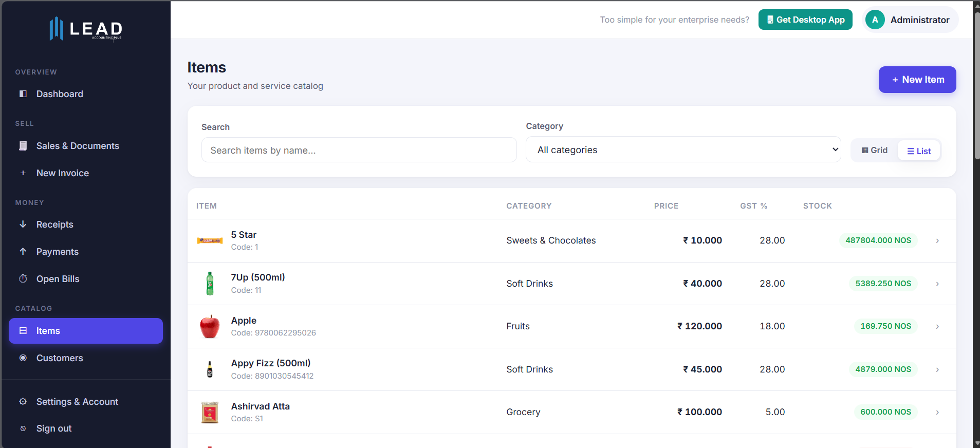
Task: Click the ₹ 120.000 price cell
Action: (699, 326)
